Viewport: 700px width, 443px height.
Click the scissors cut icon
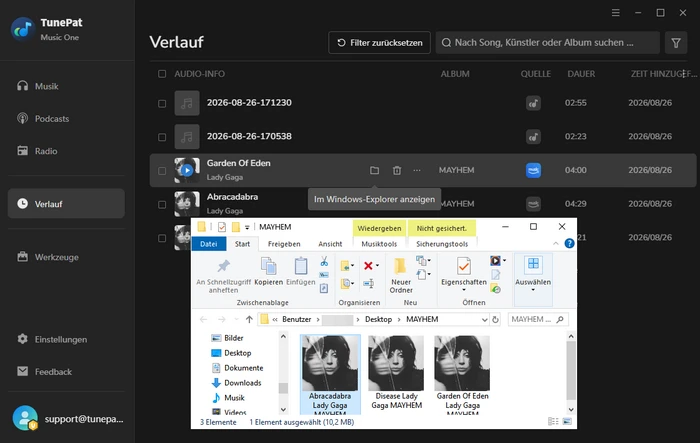(x=324, y=261)
